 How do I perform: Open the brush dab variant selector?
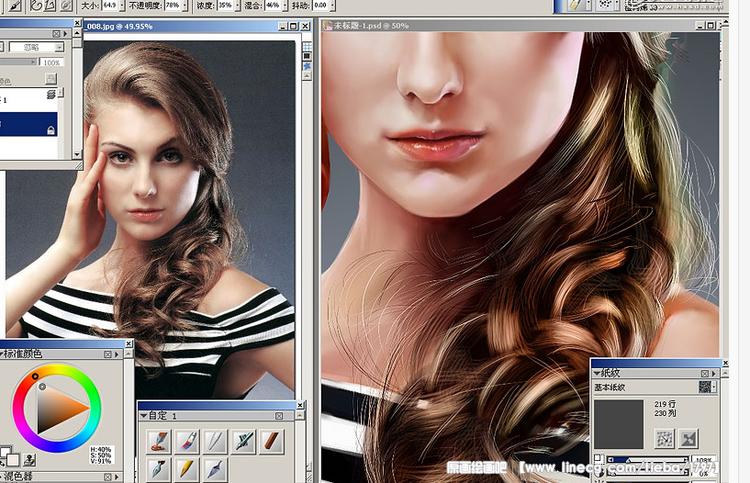coord(606,5)
